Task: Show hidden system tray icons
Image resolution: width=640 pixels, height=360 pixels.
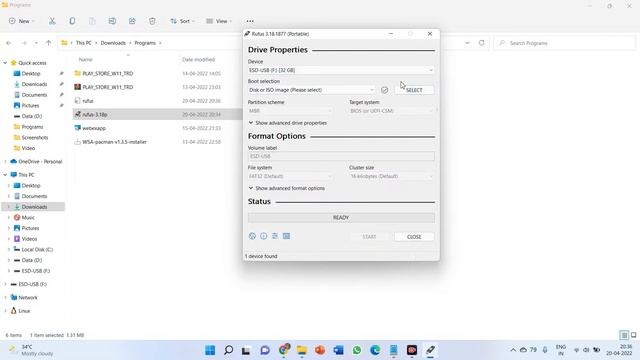Action: tap(513, 350)
